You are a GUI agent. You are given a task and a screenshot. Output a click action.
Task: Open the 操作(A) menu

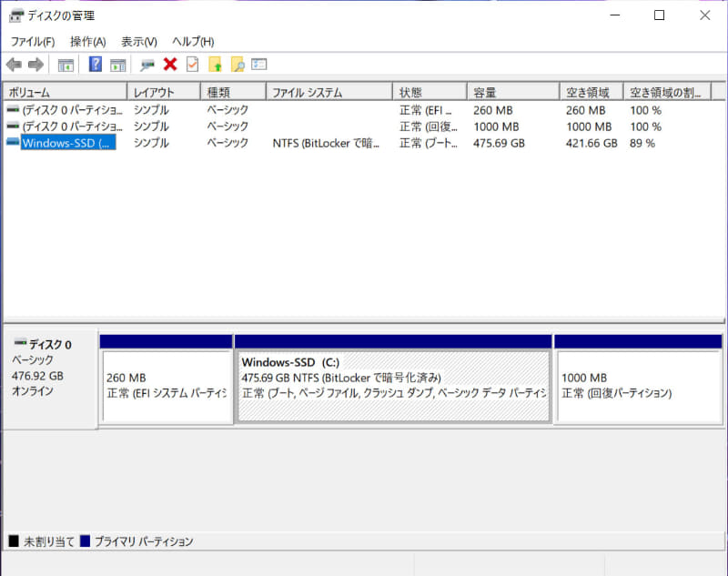click(x=86, y=41)
